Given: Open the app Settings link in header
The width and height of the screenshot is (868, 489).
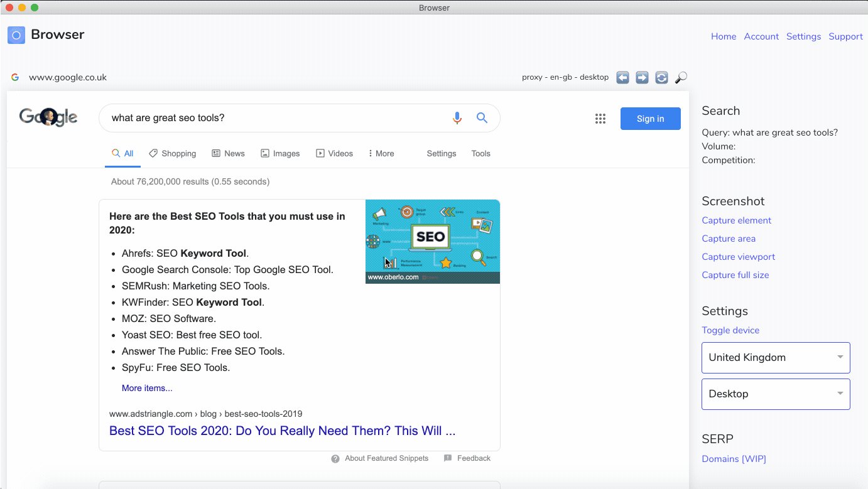Looking at the screenshot, I should coord(803,36).
